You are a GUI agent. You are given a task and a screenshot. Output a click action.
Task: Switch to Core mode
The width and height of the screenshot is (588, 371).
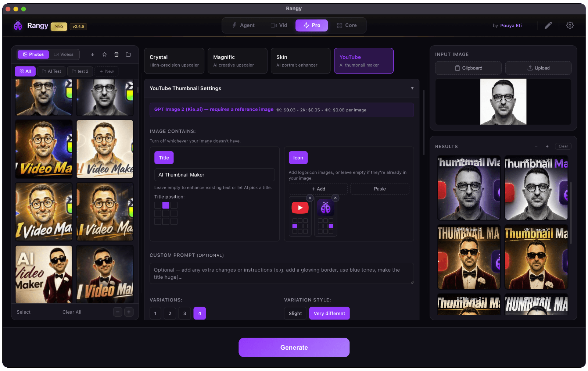(347, 25)
